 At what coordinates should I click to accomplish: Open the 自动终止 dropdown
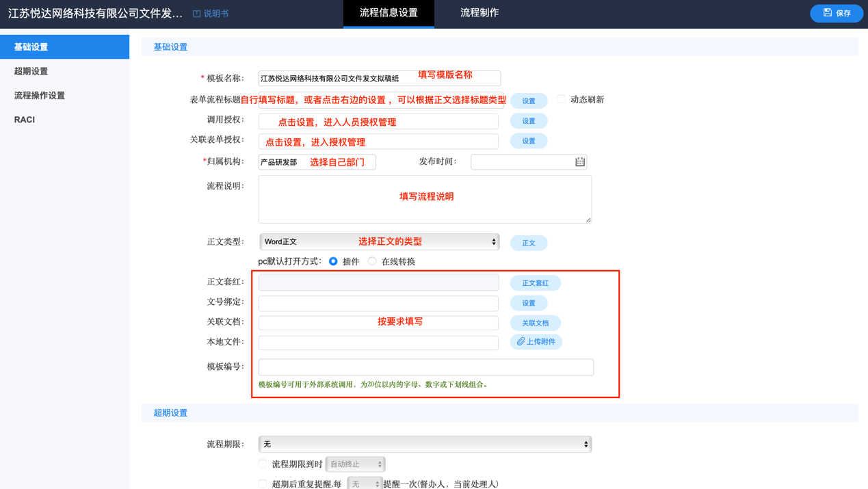(x=356, y=464)
